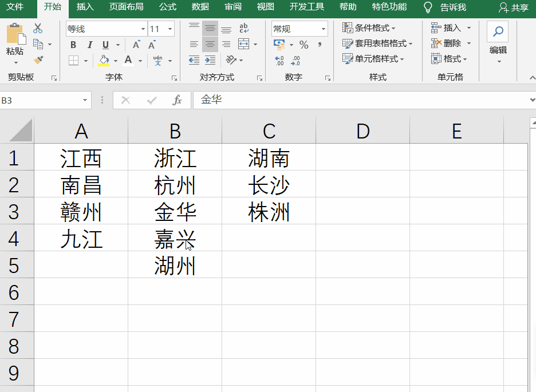Open 单元格样式 cell styles menu
Viewport: 536px width, 392px height.
[373, 59]
